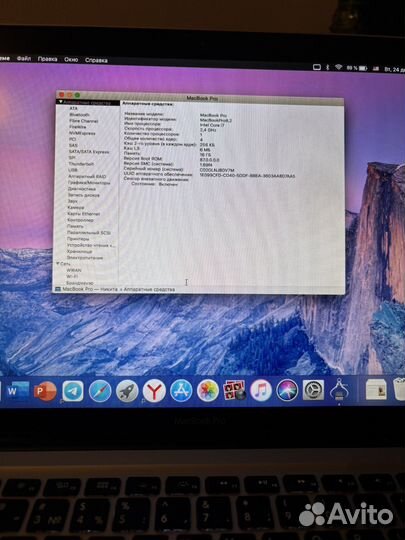Screen dimensions: 405x540
Task: Launch Yandex Browser from the Dock
Action: pos(154,391)
